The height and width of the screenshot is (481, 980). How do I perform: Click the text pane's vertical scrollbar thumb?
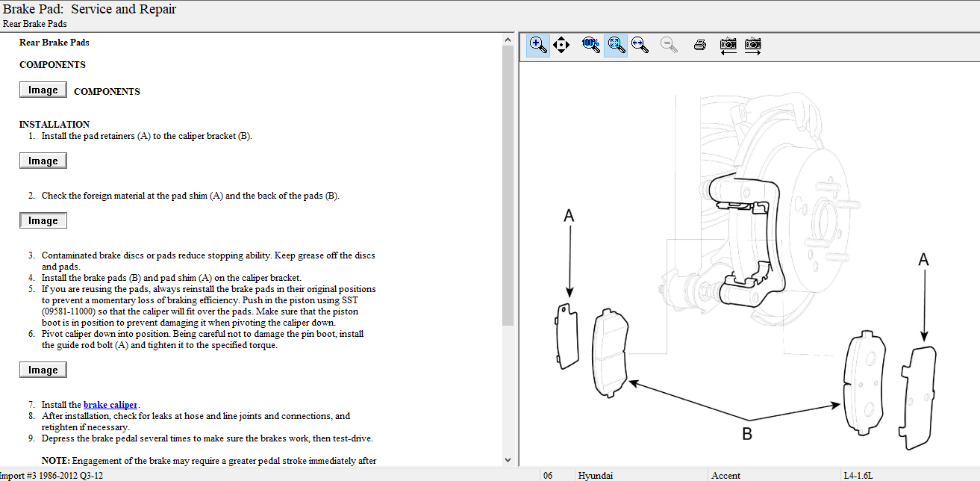pos(508,187)
